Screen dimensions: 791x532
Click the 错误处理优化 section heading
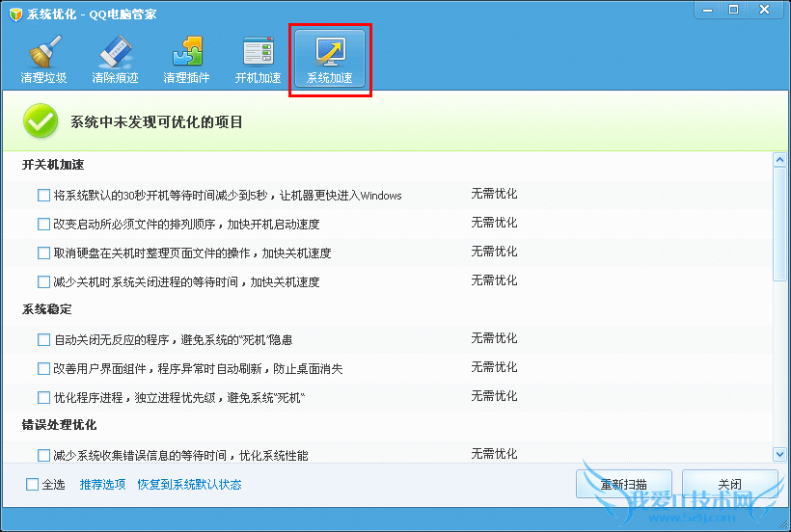(x=59, y=425)
